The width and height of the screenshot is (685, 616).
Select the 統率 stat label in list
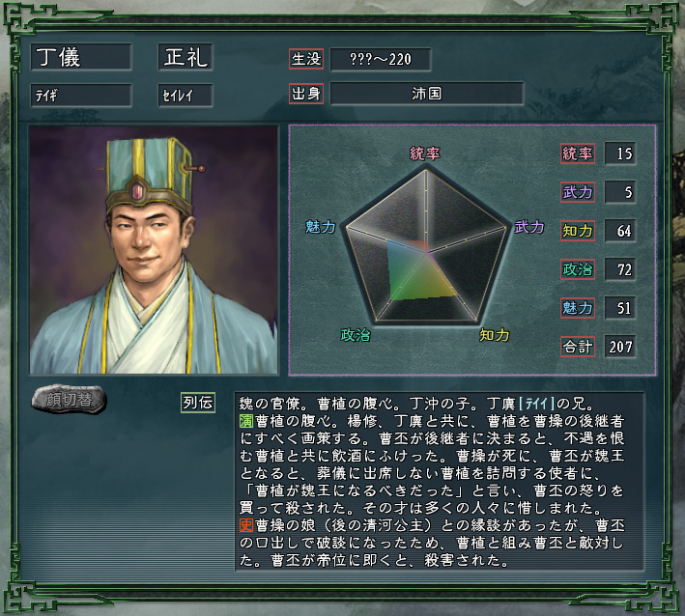click(x=578, y=154)
